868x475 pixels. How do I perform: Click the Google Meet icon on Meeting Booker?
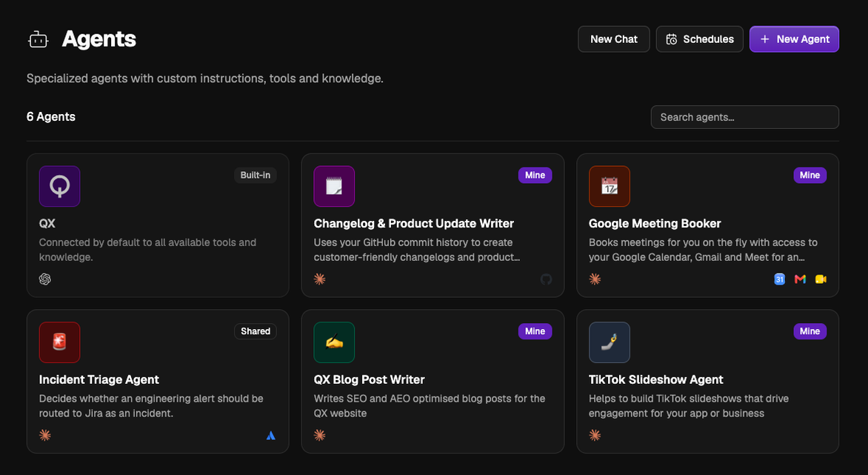821,279
